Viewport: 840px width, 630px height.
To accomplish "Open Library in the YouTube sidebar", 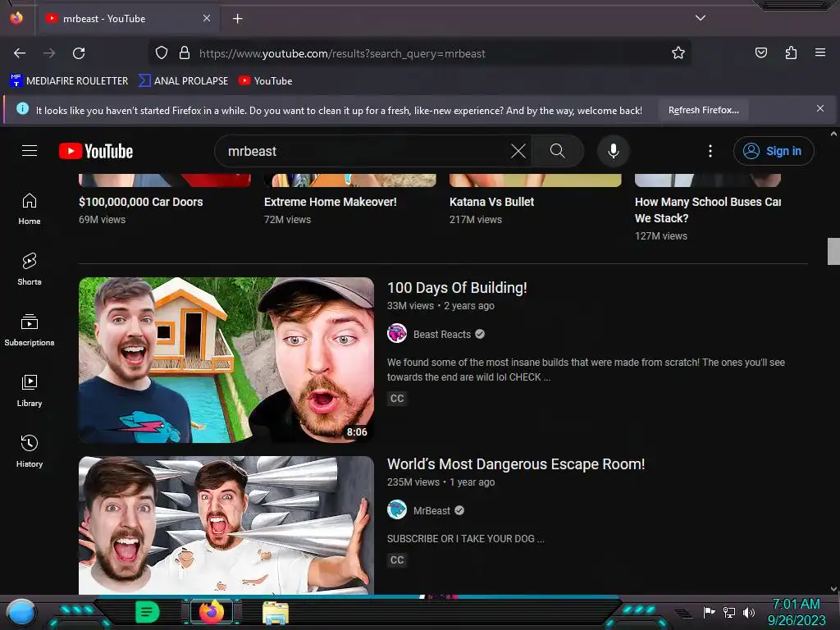I will [30, 391].
